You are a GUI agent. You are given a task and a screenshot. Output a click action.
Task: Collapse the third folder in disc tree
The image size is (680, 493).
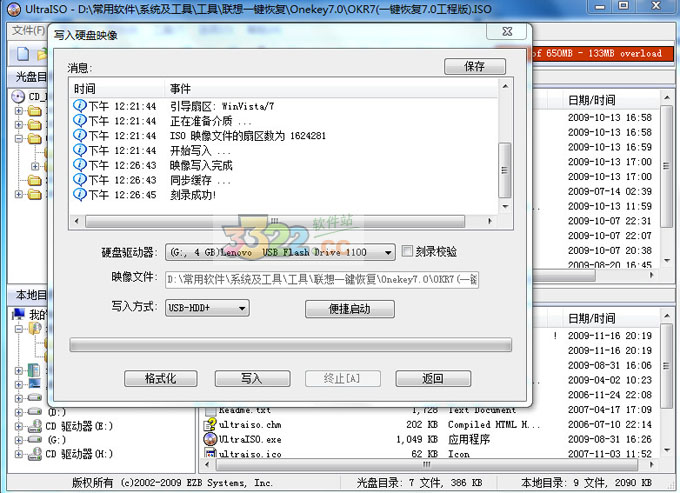(x=19, y=139)
